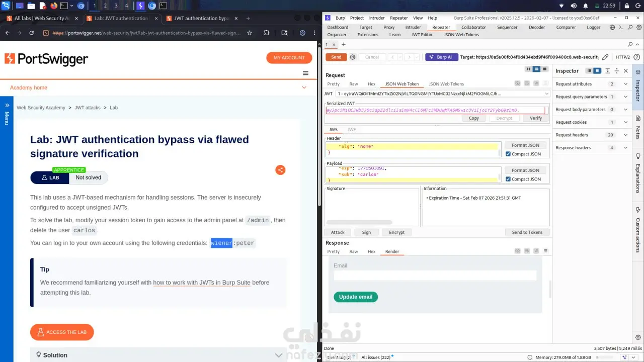This screenshot has height=362, width=644.
Task: Share the lab using the orange share icon
Action: click(281, 170)
